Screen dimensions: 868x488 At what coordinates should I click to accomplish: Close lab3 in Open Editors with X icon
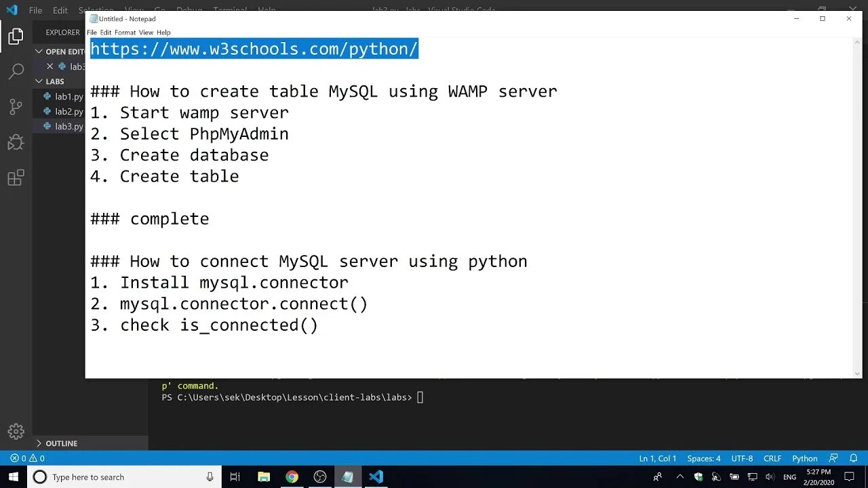click(50, 66)
